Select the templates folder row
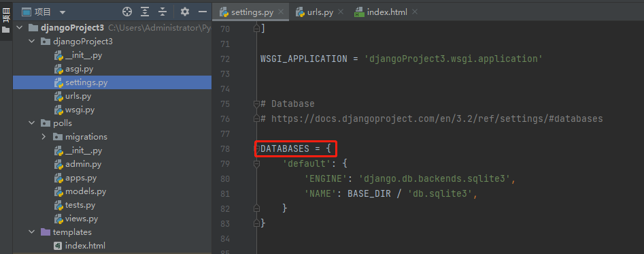644x254 pixels. pyautogui.click(x=112, y=232)
